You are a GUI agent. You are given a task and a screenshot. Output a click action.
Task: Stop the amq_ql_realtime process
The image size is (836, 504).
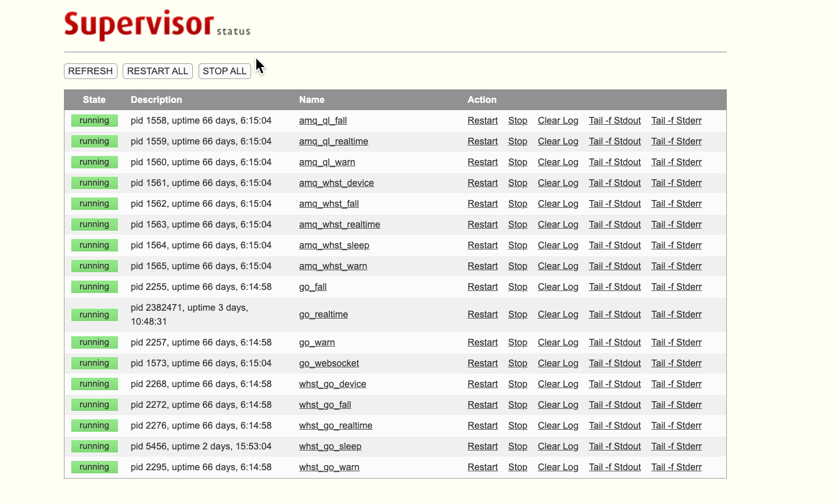click(518, 141)
